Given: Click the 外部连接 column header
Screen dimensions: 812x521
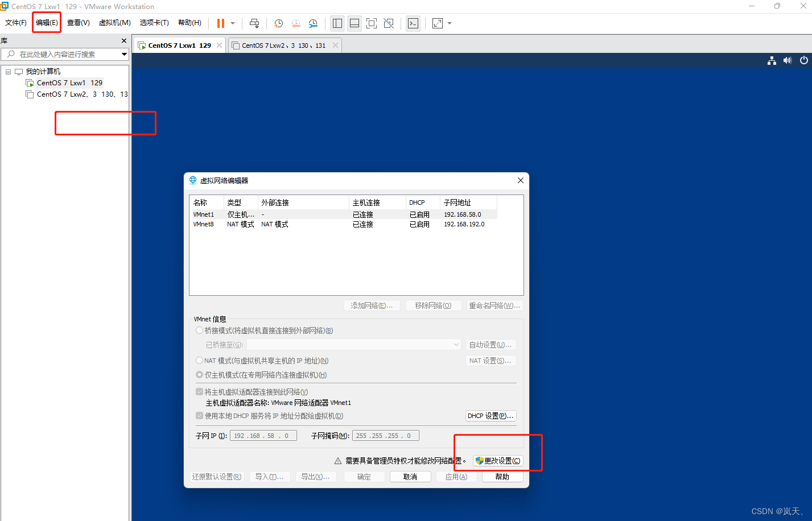Looking at the screenshot, I should point(303,202).
